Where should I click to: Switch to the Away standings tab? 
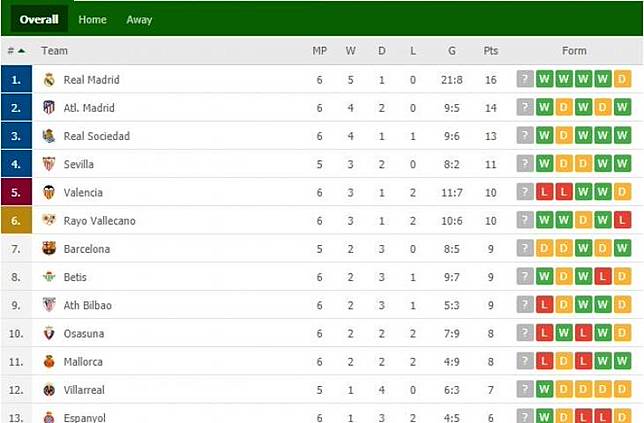[139, 19]
